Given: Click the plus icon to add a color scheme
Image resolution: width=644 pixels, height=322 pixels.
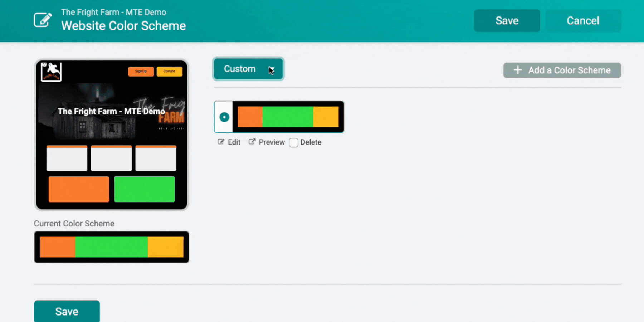Looking at the screenshot, I should pos(517,70).
